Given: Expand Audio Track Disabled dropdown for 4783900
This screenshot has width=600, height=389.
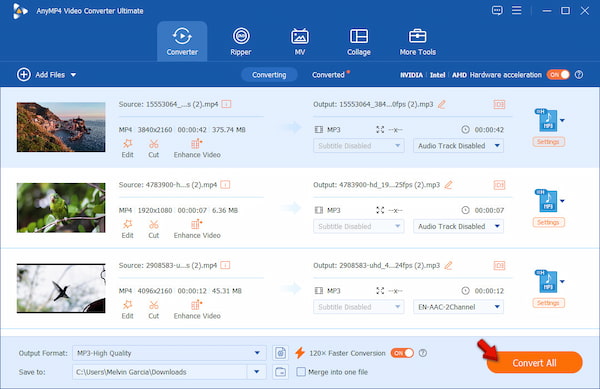Looking at the screenshot, I should click(x=458, y=226).
